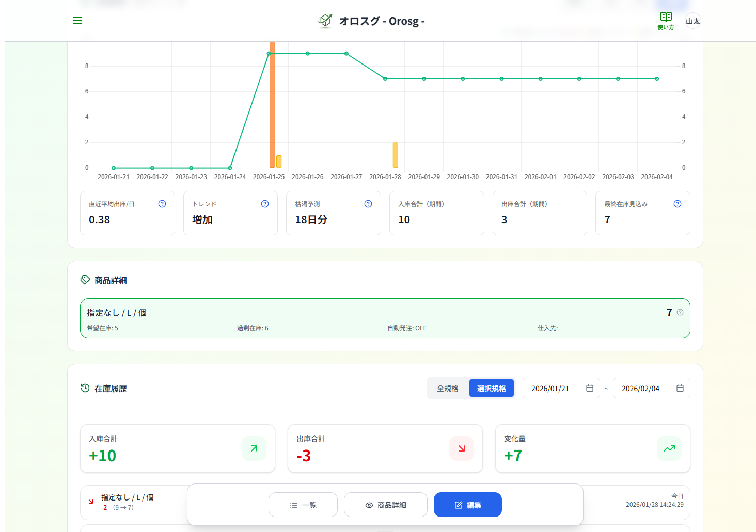Click the Orosg logo icon
Viewport: 756px width, 532px height.
325,21
